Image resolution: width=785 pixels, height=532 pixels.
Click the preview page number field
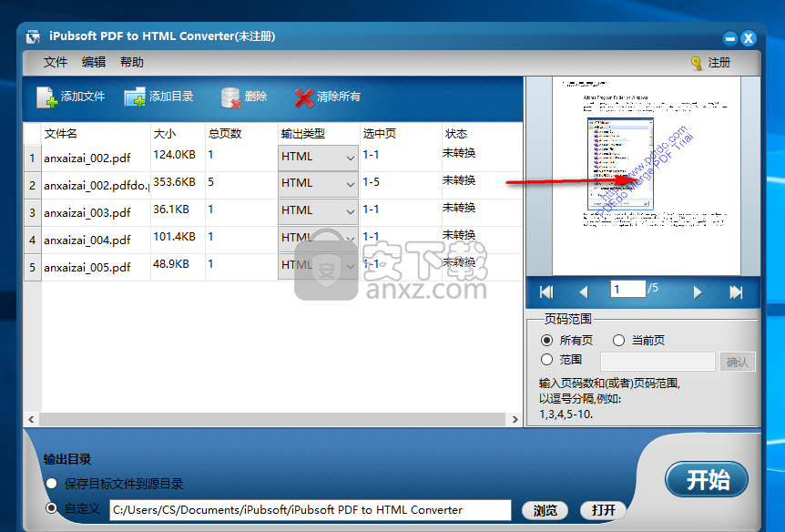(x=627, y=289)
